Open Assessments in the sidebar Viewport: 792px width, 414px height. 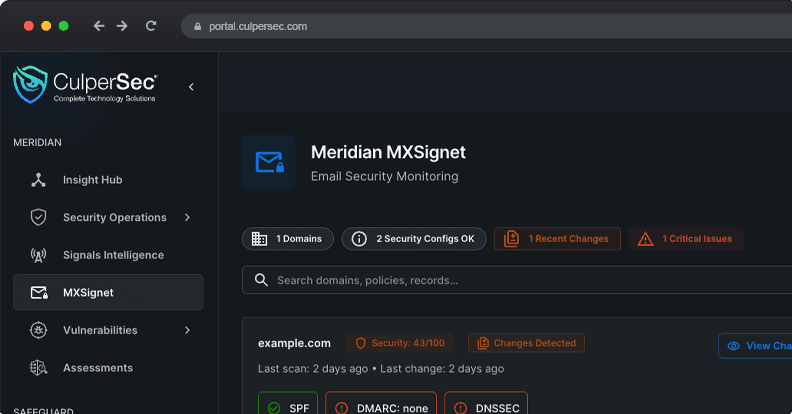pos(108,368)
